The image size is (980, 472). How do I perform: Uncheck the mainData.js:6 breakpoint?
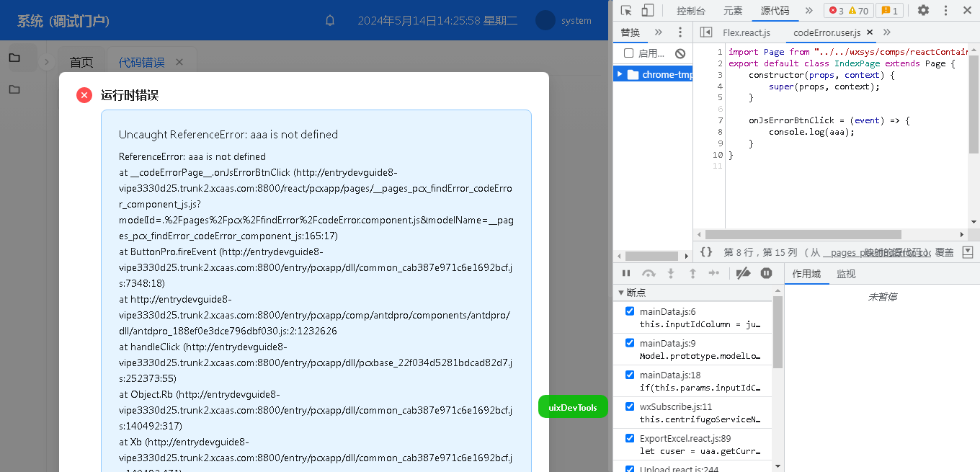pos(630,311)
